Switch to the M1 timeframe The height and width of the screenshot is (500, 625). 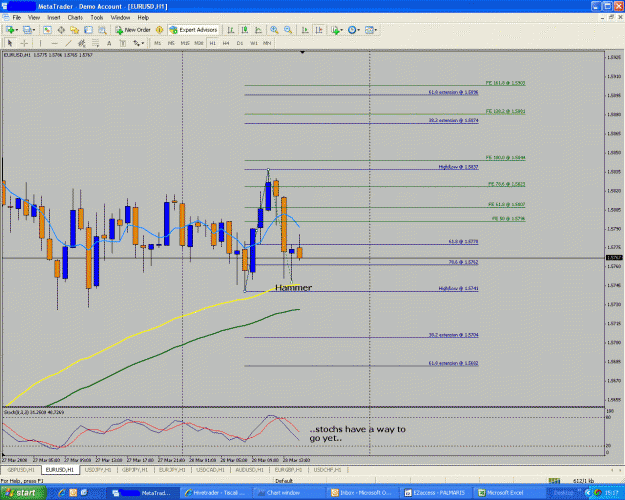[157, 43]
